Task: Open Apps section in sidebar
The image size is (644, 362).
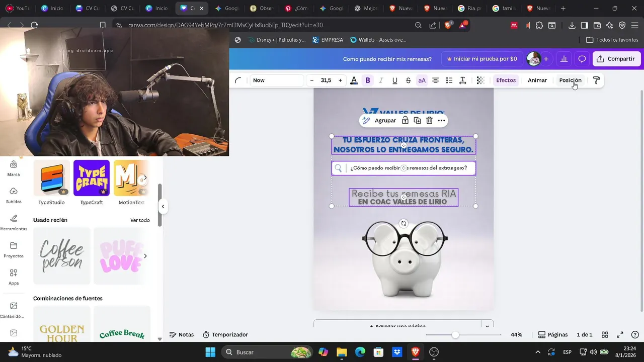Action: click(x=14, y=277)
